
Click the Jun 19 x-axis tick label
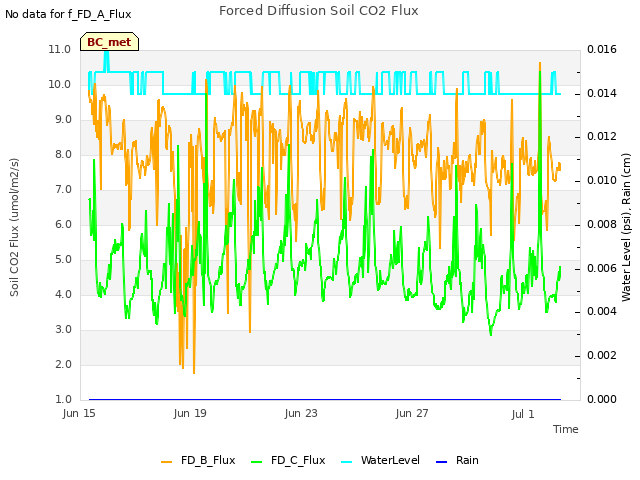[x=190, y=413]
